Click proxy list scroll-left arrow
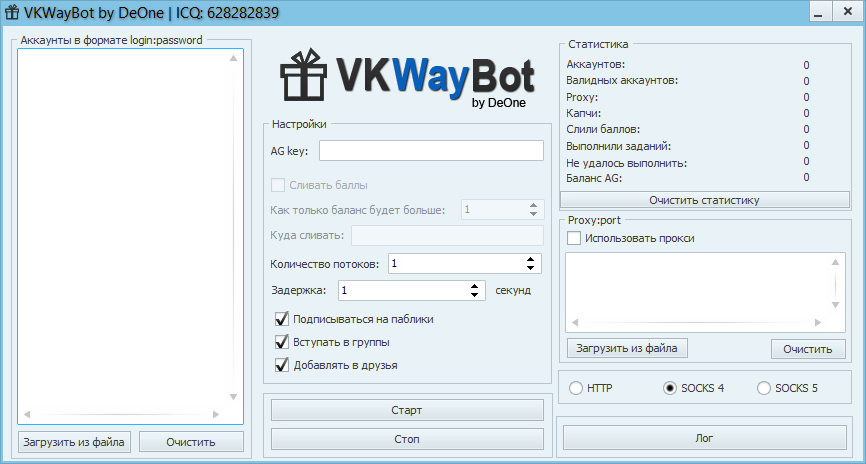 (x=574, y=323)
